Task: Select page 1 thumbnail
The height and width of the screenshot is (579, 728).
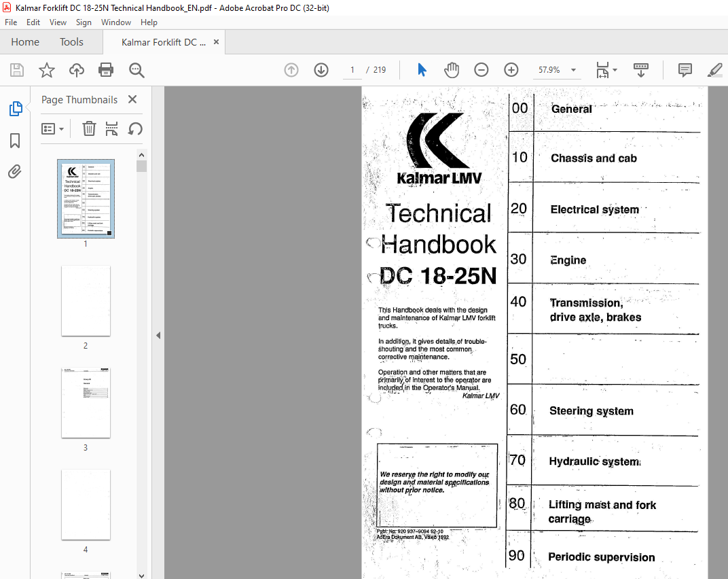Action: click(x=86, y=199)
